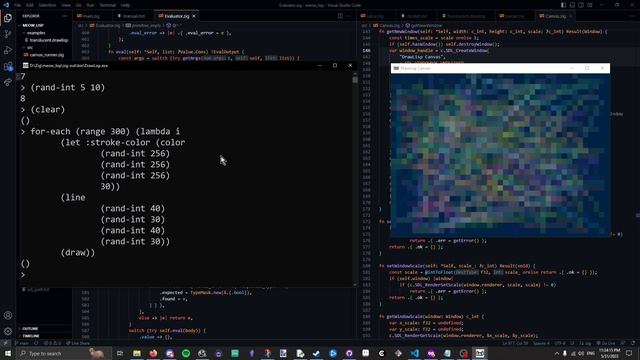Open the File menu
This screenshot has width=640, height=360.
18,5
